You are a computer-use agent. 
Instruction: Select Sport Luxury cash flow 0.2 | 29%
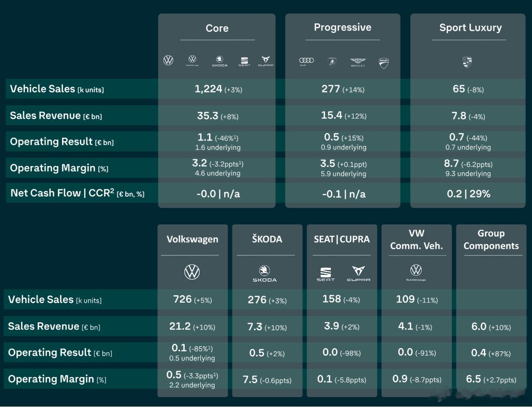[469, 194]
